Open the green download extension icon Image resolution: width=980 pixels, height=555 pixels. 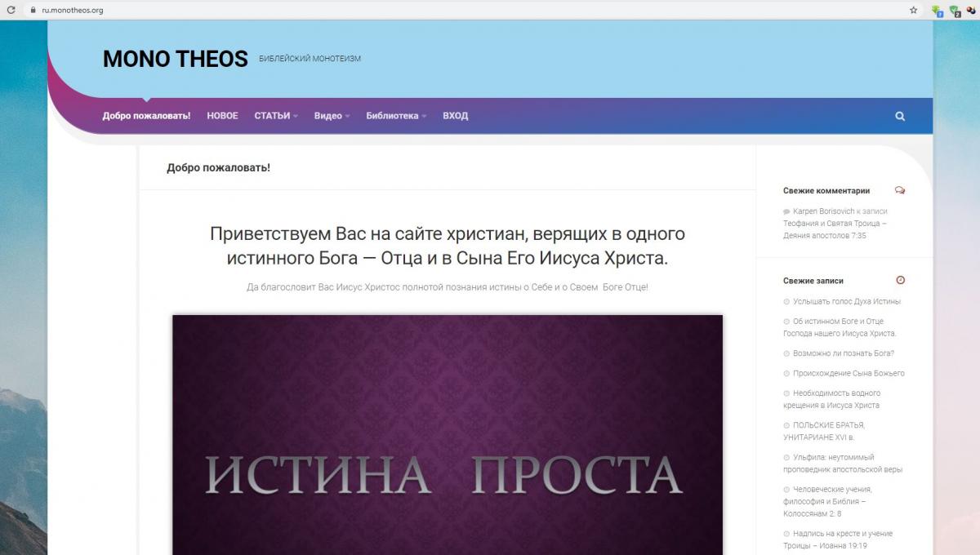[x=937, y=11]
